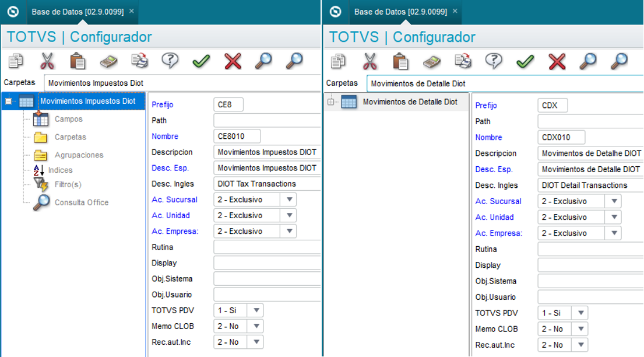Confirm with green checkmark in left window
Screen dimensions: 644x357
(x=201, y=62)
